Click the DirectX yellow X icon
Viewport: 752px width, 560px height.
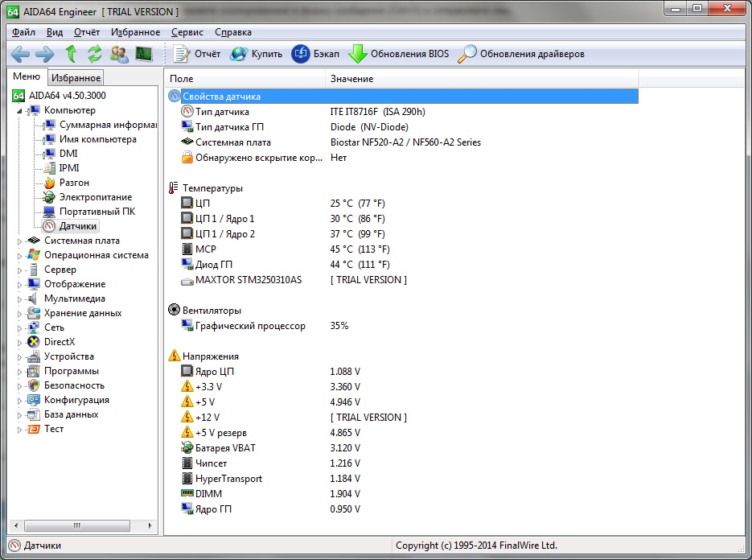34,342
